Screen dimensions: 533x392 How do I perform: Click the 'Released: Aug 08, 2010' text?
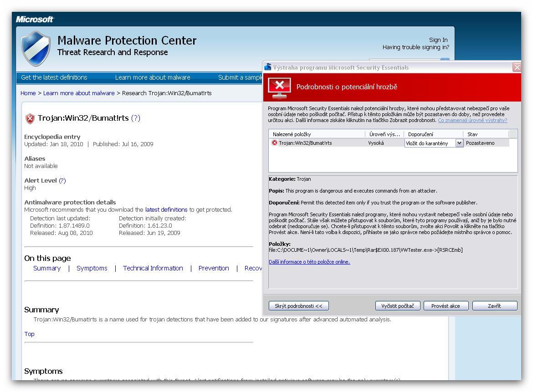point(61,233)
